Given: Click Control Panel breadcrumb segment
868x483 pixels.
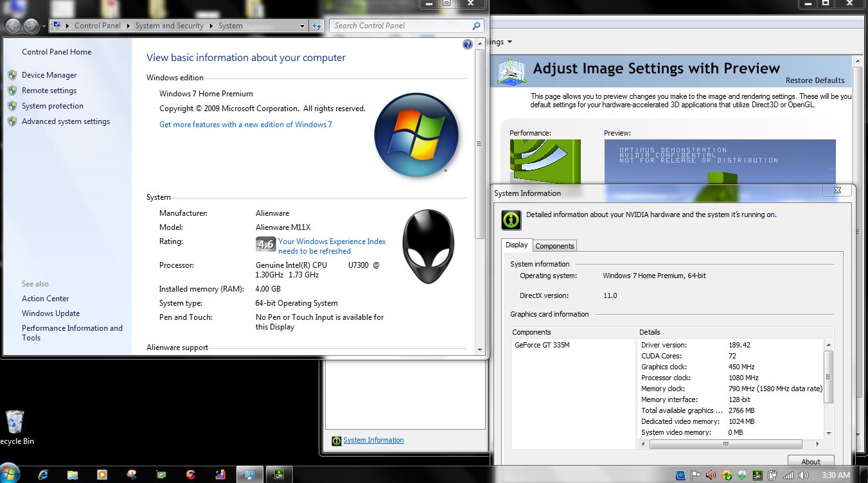Looking at the screenshot, I should point(97,26).
